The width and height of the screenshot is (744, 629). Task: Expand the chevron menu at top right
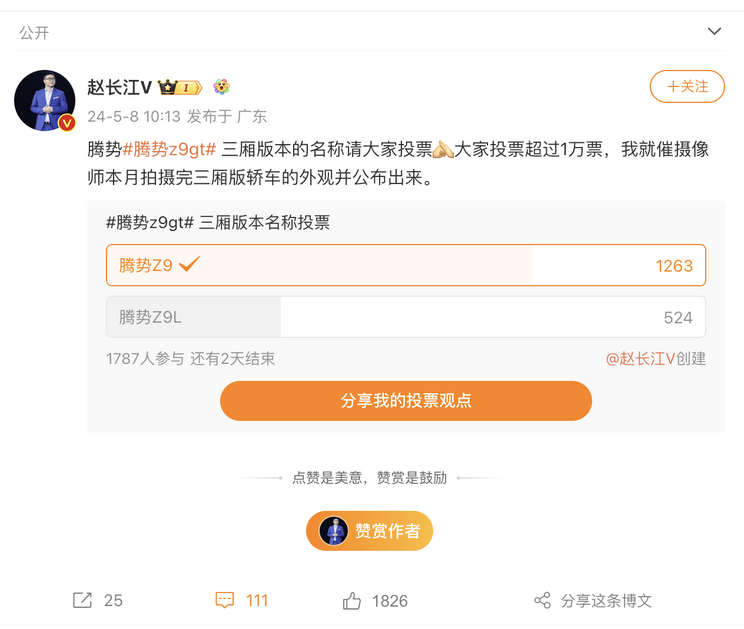point(714,32)
